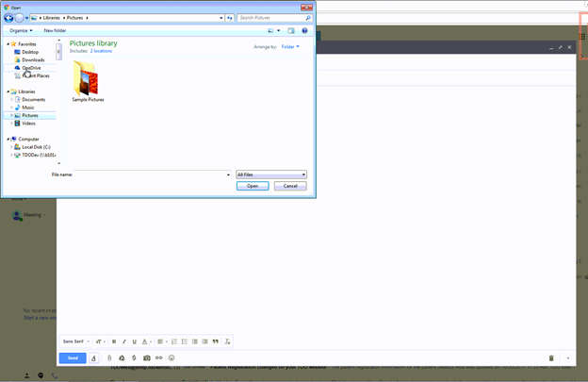
Task: Insert a file using the Google Drive icon
Action: (122, 357)
